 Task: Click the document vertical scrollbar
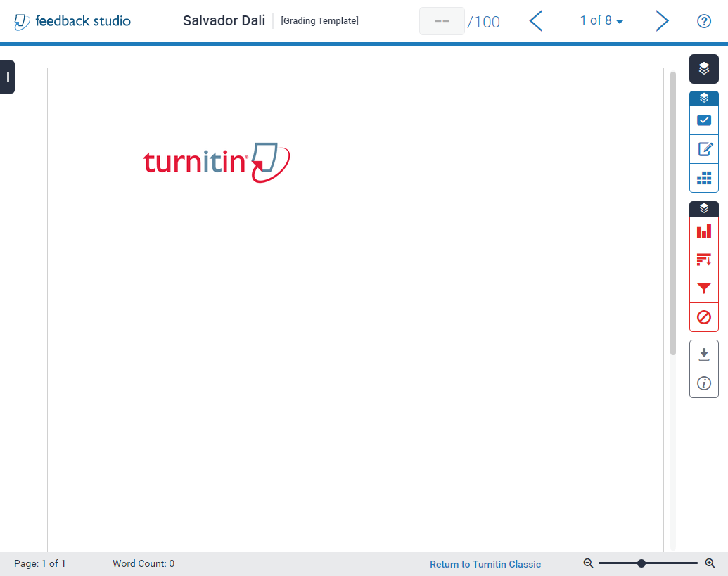coord(672,214)
